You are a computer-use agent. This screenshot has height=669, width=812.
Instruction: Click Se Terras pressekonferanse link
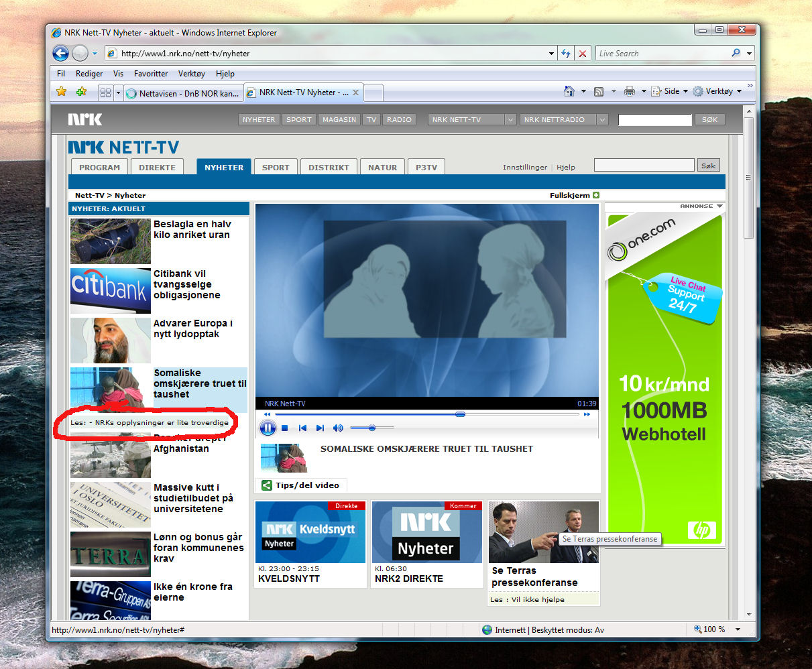[534, 576]
